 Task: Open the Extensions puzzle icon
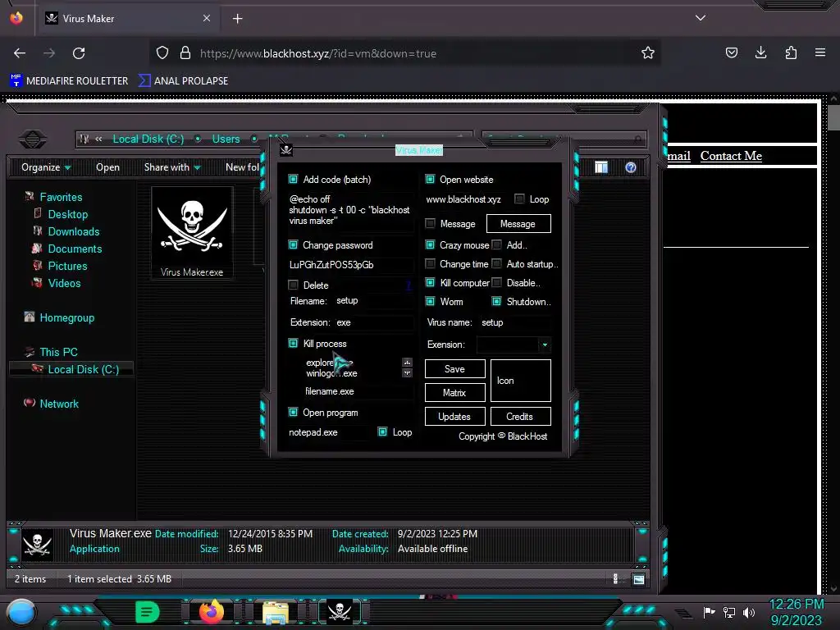[791, 52]
